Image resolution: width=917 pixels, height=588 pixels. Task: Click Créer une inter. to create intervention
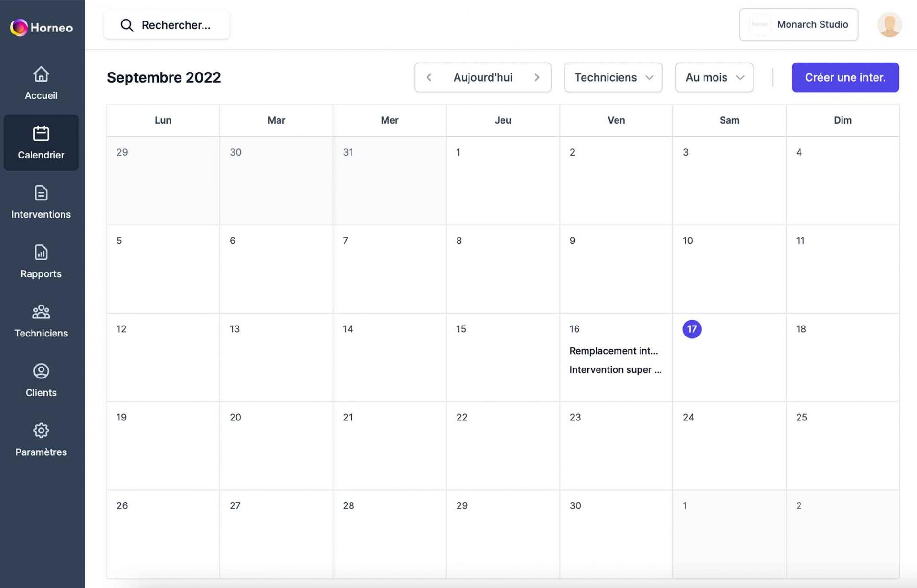pyautogui.click(x=845, y=77)
